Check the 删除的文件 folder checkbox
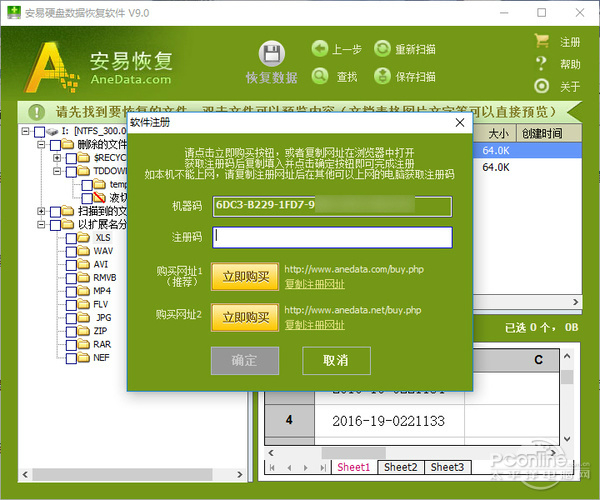The height and width of the screenshot is (500, 600). coord(55,145)
